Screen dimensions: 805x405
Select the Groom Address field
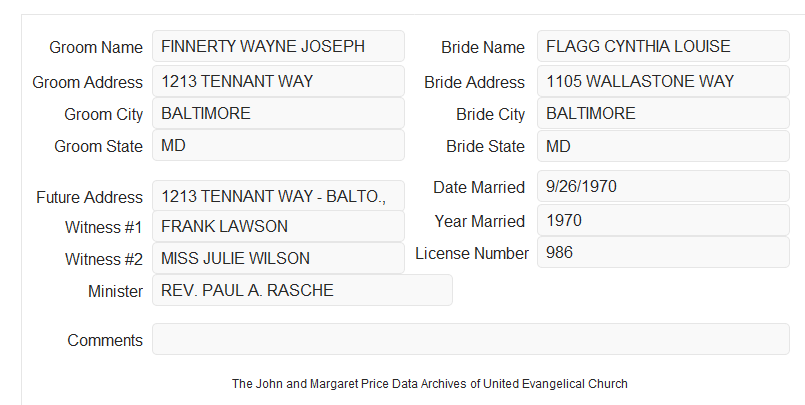tap(278, 81)
